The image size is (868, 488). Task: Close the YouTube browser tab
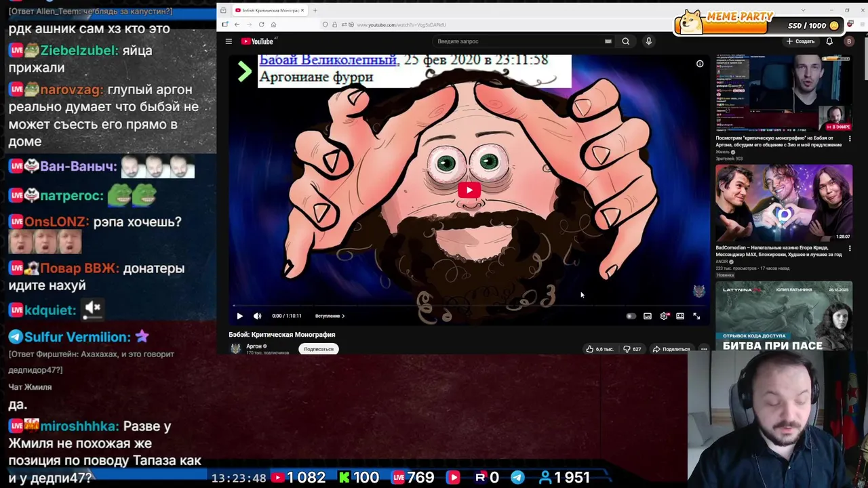coord(302,10)
